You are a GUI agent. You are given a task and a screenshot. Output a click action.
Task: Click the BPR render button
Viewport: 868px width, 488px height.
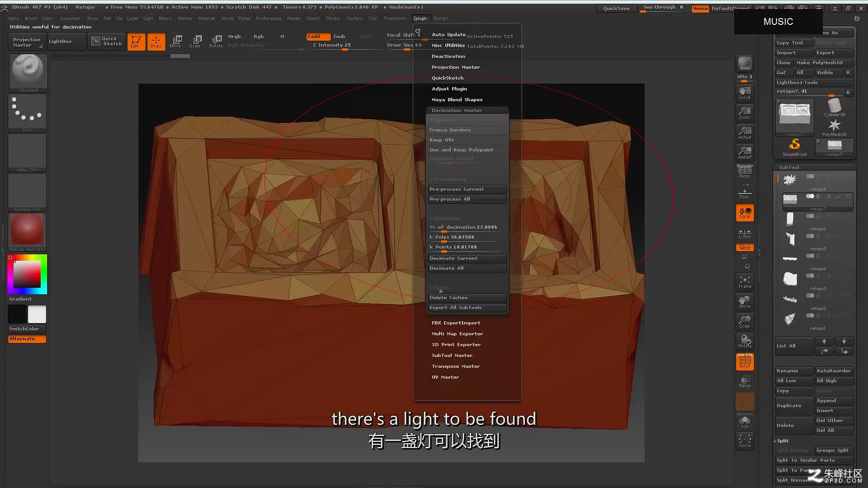click(x=745, y=63)
